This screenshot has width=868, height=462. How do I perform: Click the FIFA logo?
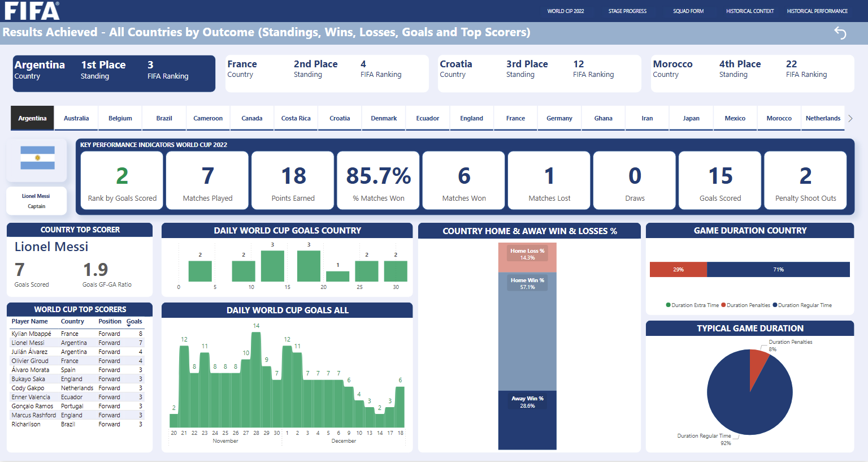[x=32, y=11]
